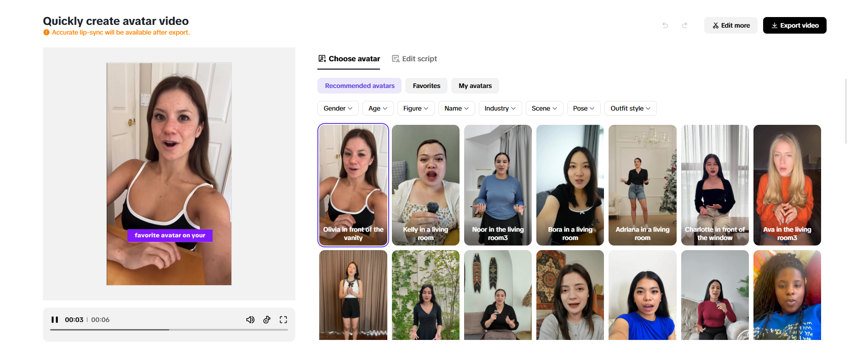The height and width of the screenshot is (351, 868).
Task: Open the Industry filter dropdown
Action: (x=500, y=108)
